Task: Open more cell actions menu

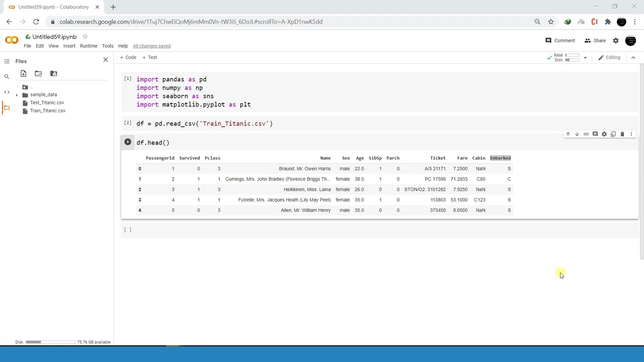Action: [x=631, y=134]
